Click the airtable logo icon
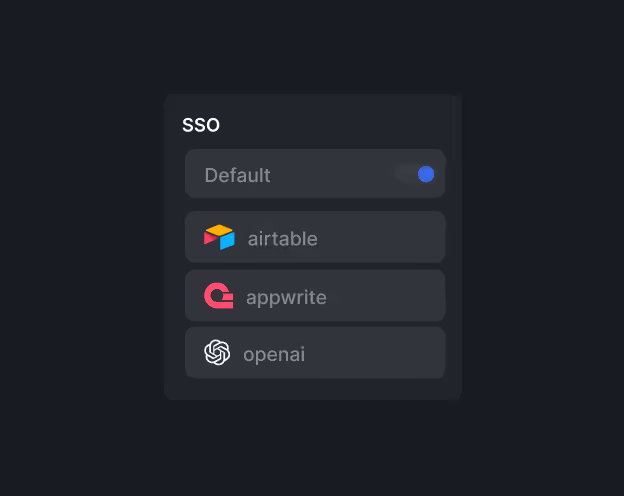This screenshot has height=496, width=624. pyautogui.click(x=219, y=238)
